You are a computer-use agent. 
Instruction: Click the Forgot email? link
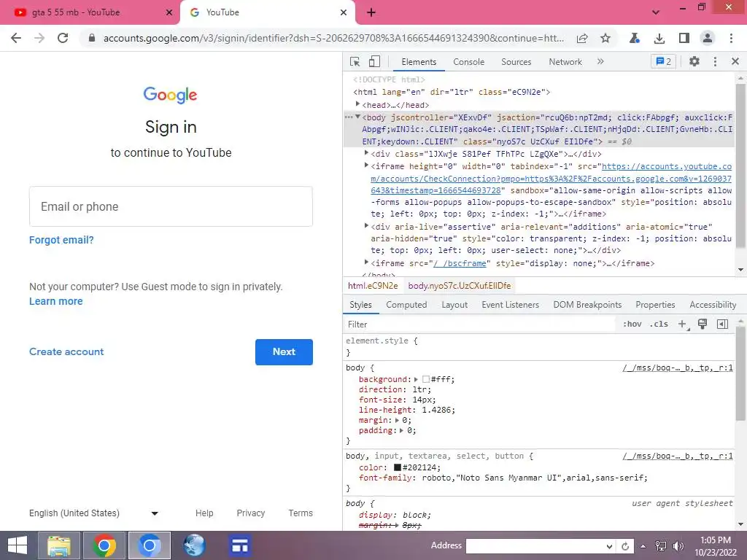tap(61, 240)
